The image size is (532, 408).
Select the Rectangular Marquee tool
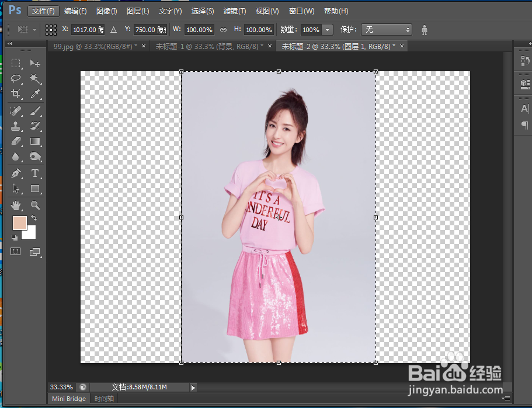[x=16, y=63]
